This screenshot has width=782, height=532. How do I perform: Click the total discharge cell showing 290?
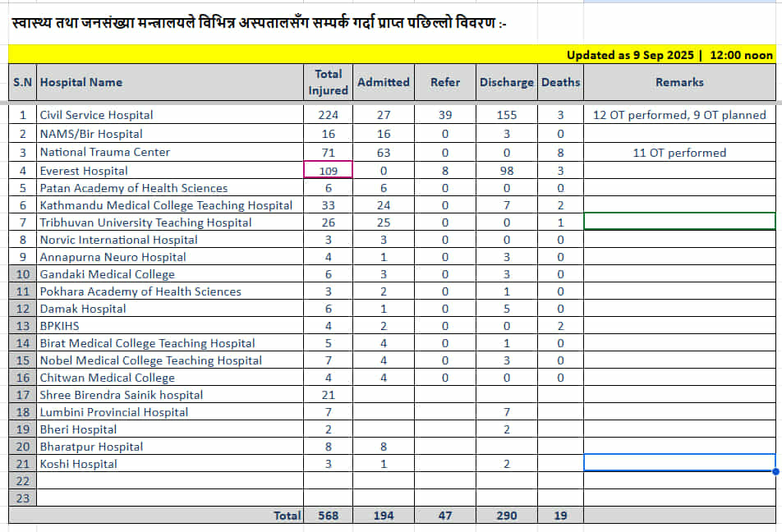[506, 516]
